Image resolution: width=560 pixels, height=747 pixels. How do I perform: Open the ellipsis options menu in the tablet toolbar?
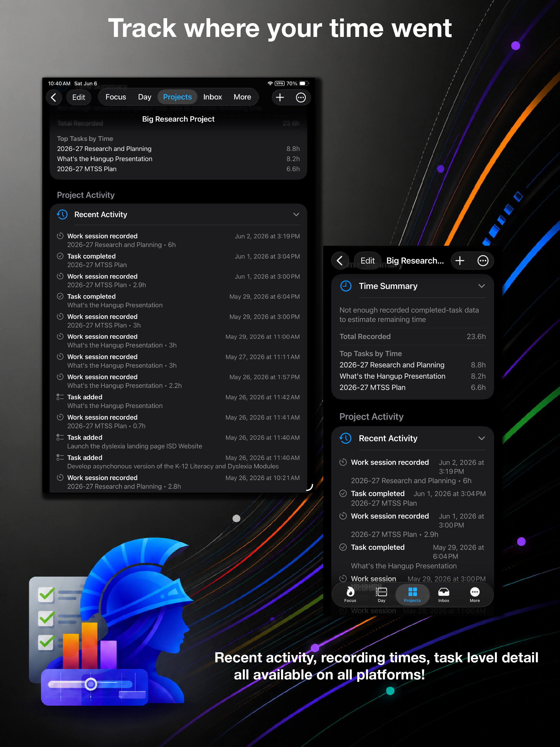[x=301, y=97]
